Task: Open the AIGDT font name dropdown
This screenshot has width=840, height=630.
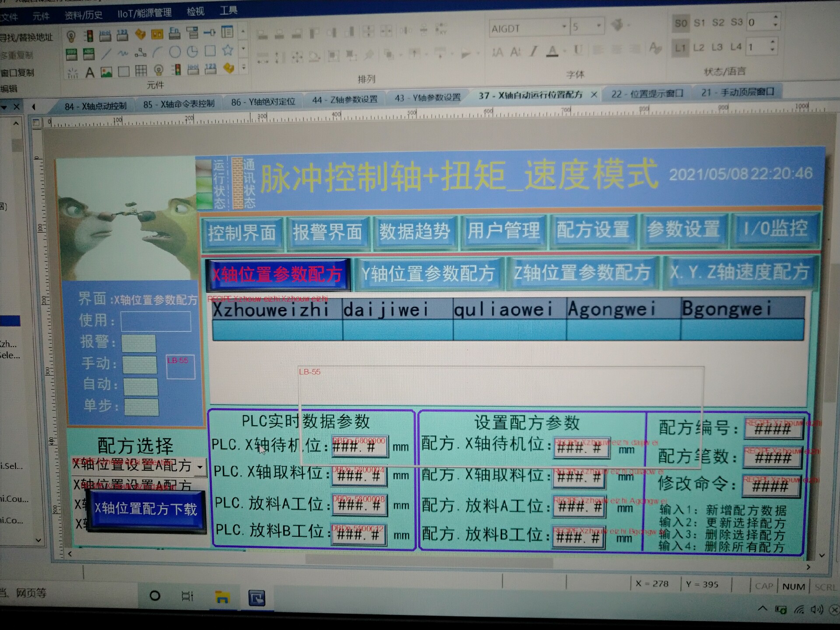Action: click(564, 27)
